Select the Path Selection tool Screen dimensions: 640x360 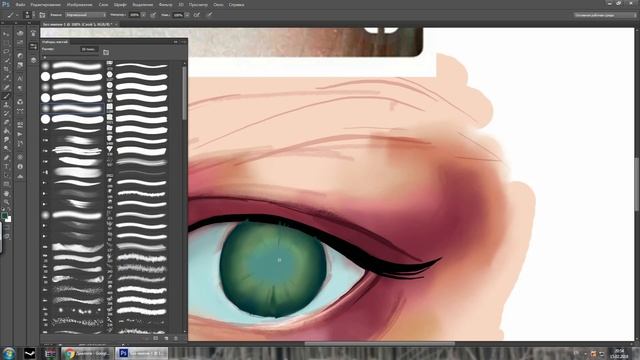click(x=7, y=176)
